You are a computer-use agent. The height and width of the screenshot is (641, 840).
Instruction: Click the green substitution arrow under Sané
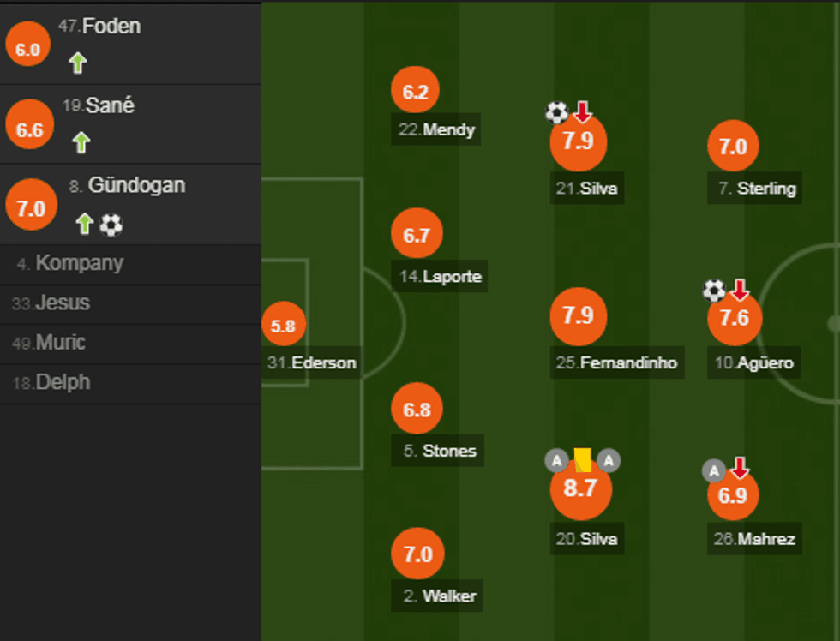point(81,141)
